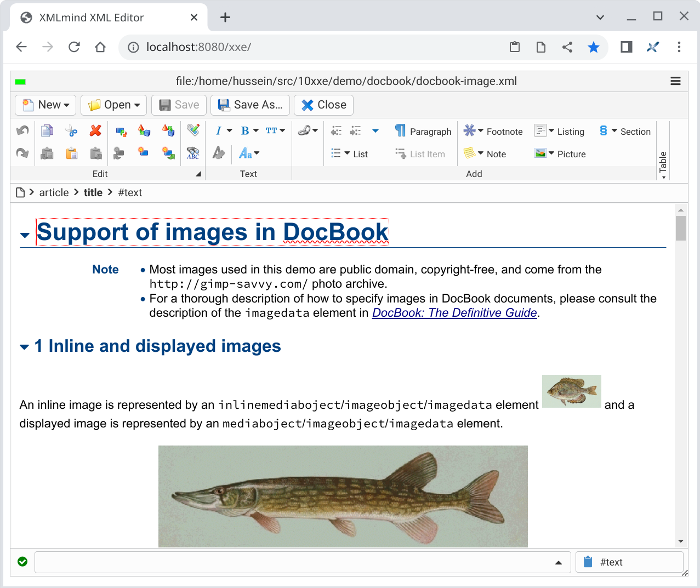Click the browser bookmark star icon
This screenshot has width=700, height=588.
(x=594, y=47)
